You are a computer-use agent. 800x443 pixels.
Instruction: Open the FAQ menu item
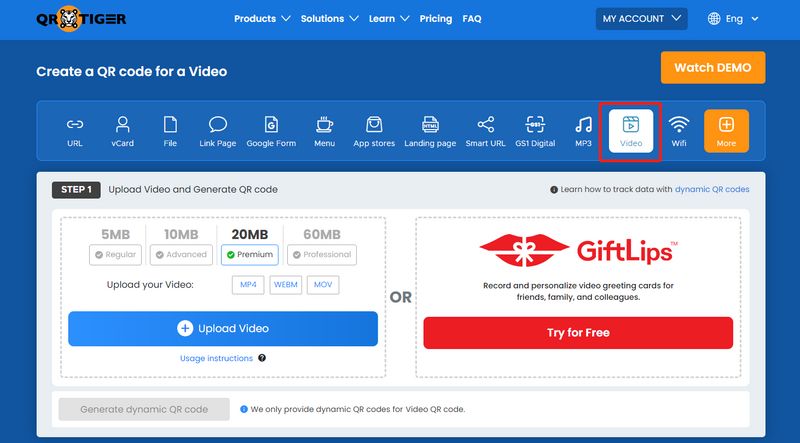(472, 18)
